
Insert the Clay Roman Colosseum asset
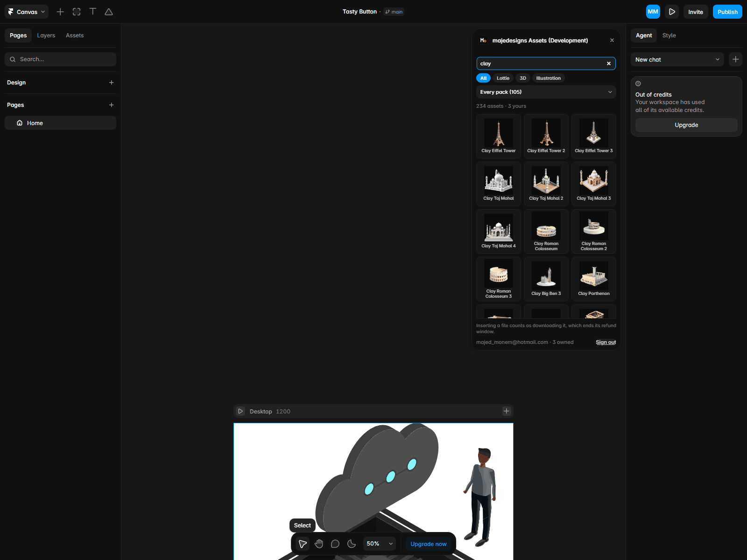click(546, 231)
